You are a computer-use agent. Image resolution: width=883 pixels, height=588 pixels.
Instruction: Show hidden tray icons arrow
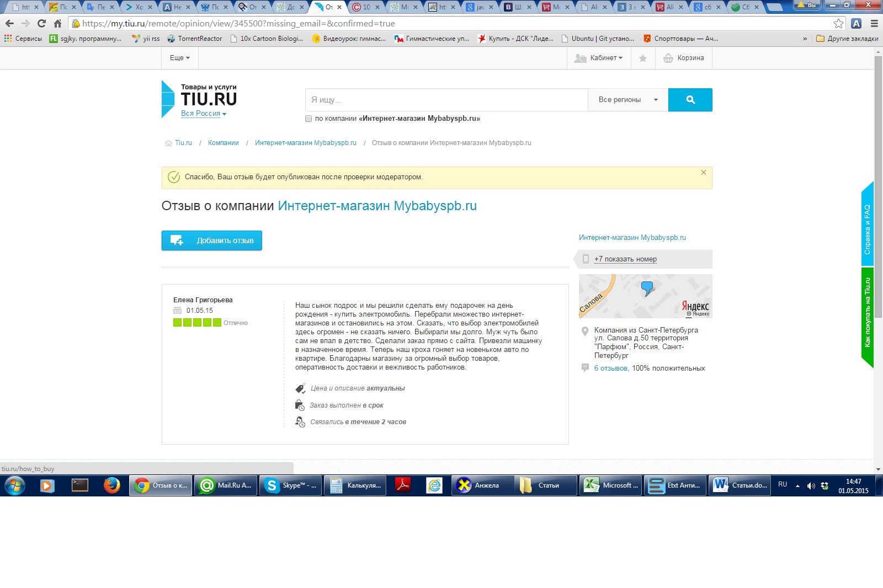tap(797, 486)
